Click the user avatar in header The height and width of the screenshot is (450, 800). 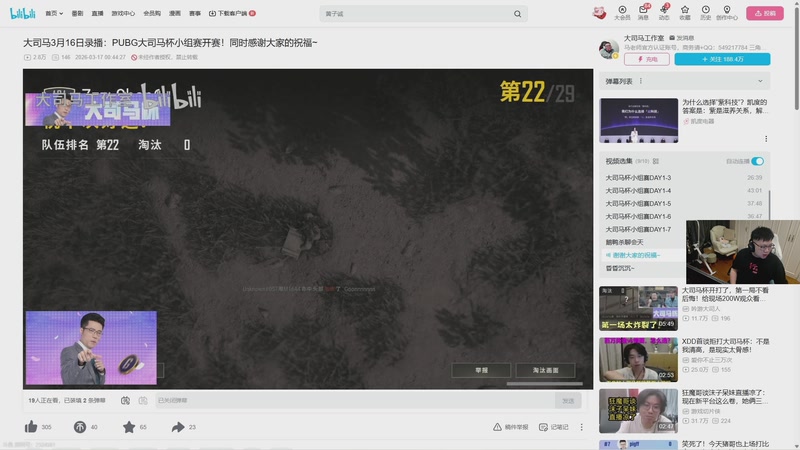[x=599, y=13]
